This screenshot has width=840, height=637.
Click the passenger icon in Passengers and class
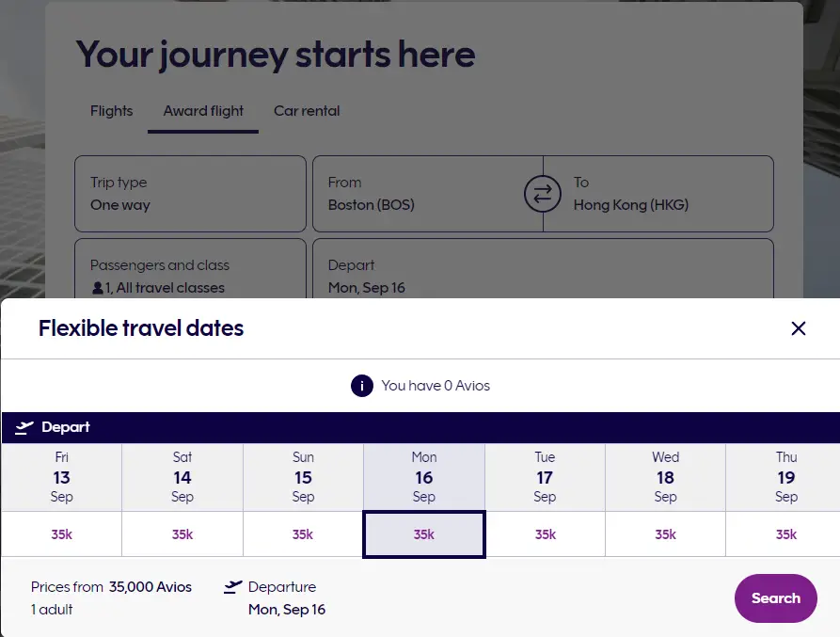pyautogui.click(x=97, y=288)
